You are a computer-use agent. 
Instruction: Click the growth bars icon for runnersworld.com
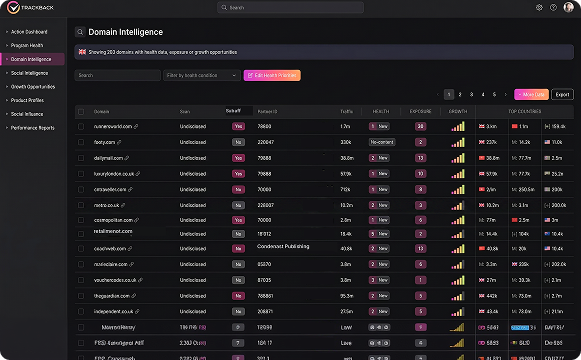point(458,127)
